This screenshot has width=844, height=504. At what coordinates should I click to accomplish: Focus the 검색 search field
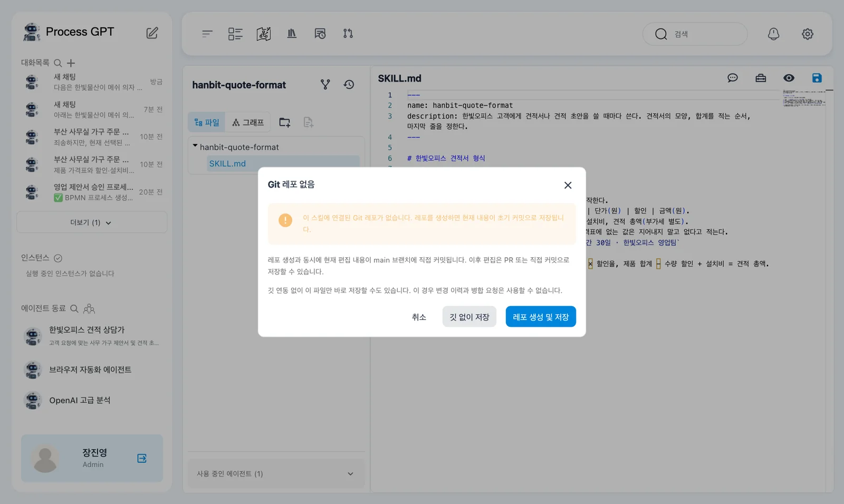pyautogui.click(x=695, y=34)
